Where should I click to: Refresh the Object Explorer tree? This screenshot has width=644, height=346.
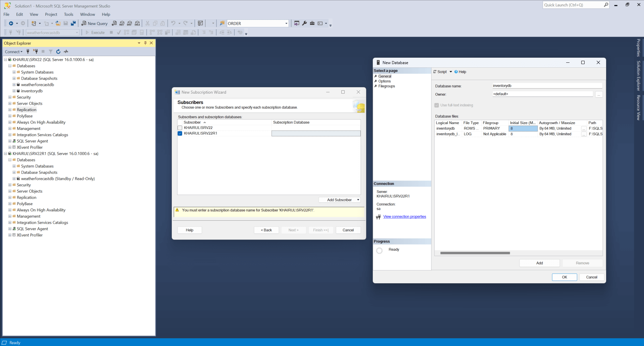pyautogui.click(x=58, y=52)
